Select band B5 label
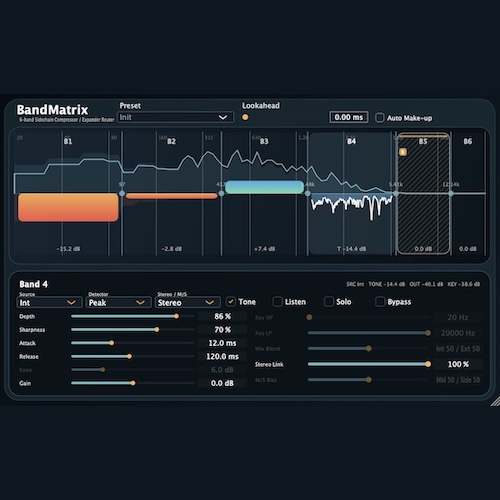The height and width of the screenshot is (500, 500). (423, 141)
